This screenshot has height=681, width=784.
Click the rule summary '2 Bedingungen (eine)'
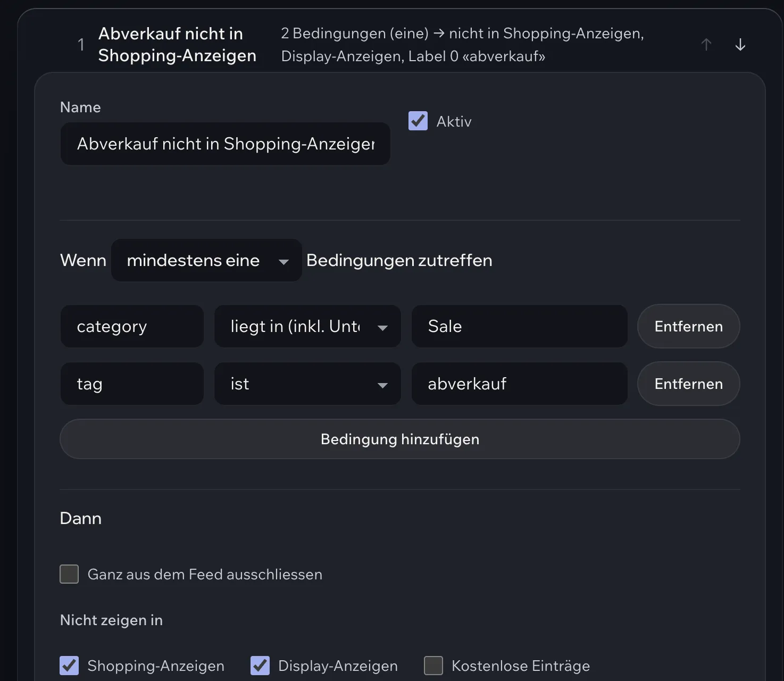click(354, 34)
